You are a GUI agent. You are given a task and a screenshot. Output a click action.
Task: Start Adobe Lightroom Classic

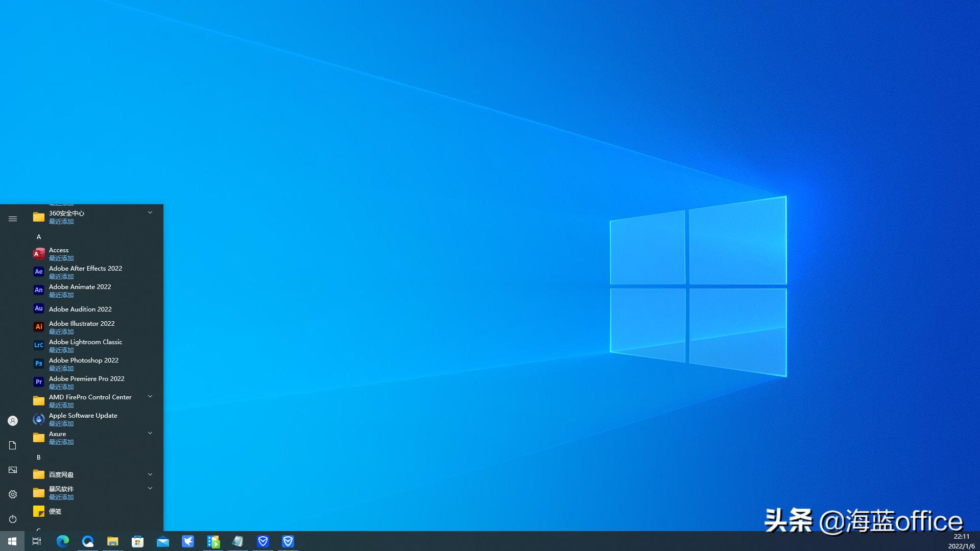85,345
